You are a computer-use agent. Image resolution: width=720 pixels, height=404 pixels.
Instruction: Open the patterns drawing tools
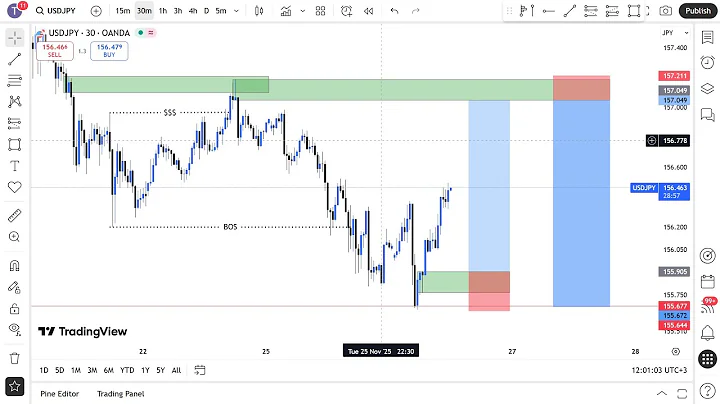(15, 101)
